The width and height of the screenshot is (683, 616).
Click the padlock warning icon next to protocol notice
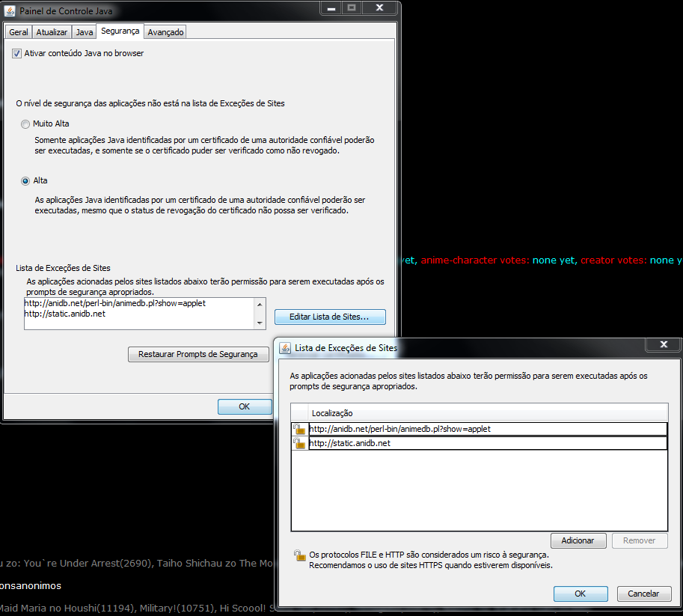300,555
